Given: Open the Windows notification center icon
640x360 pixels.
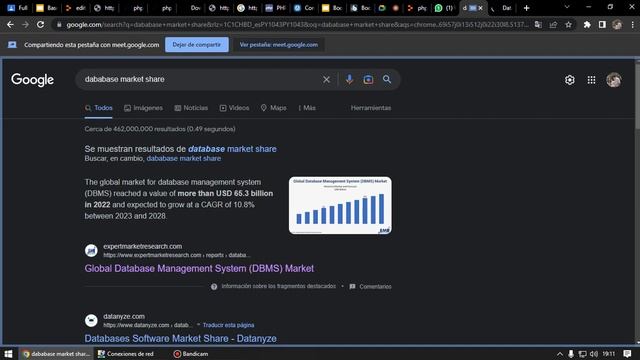Looking at the screenshot, I should (627, 354).
